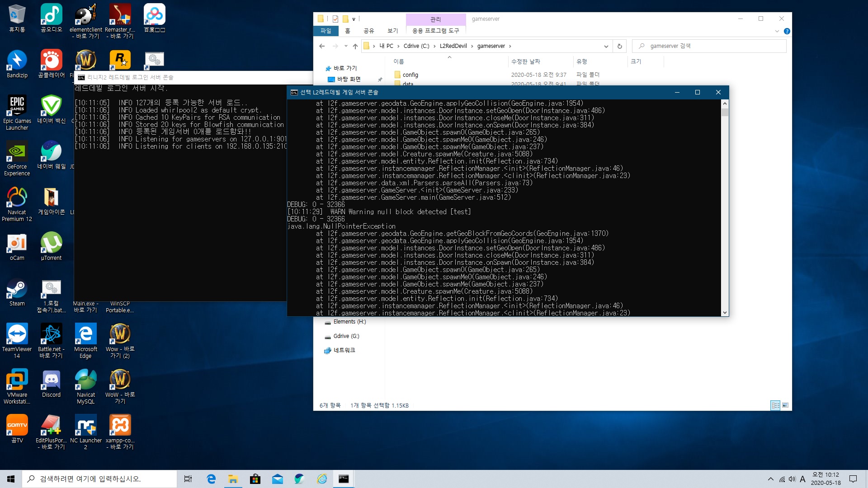Select the 관리 contextual tab header
The height and width of the screenshot is (488, 868).
click(436, 19)
